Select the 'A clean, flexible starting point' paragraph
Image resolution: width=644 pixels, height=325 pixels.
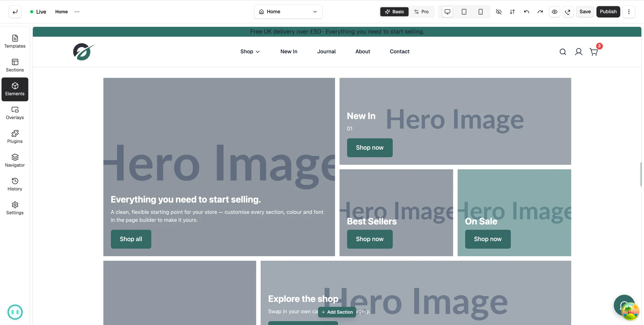coord(217,216)
